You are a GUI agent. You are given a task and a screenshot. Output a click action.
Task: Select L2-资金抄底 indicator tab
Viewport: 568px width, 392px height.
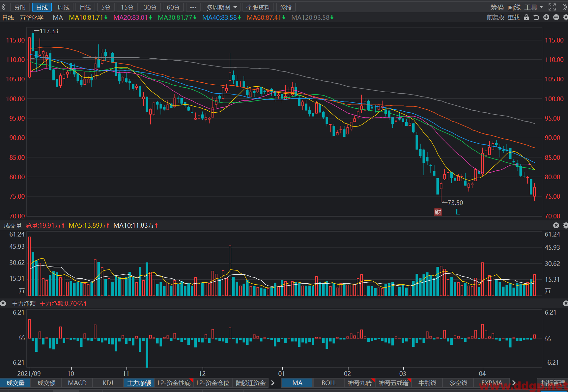tap(174, 383)
